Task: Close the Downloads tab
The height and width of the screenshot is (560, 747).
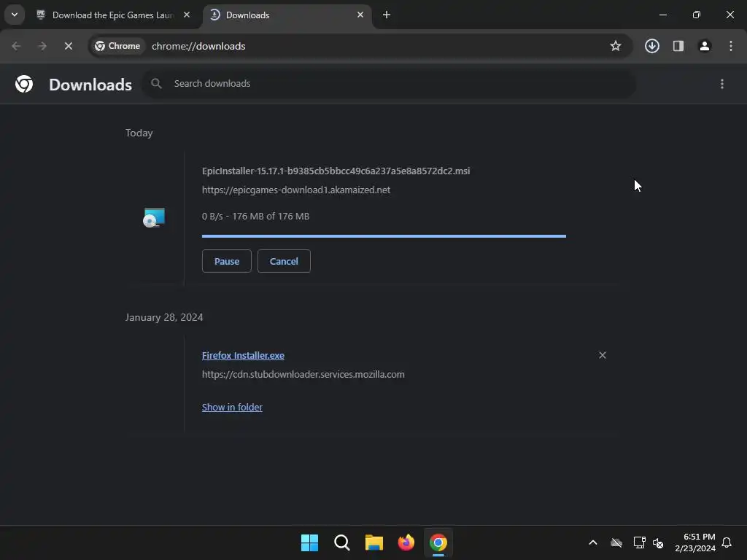Action: coord(360,15)
